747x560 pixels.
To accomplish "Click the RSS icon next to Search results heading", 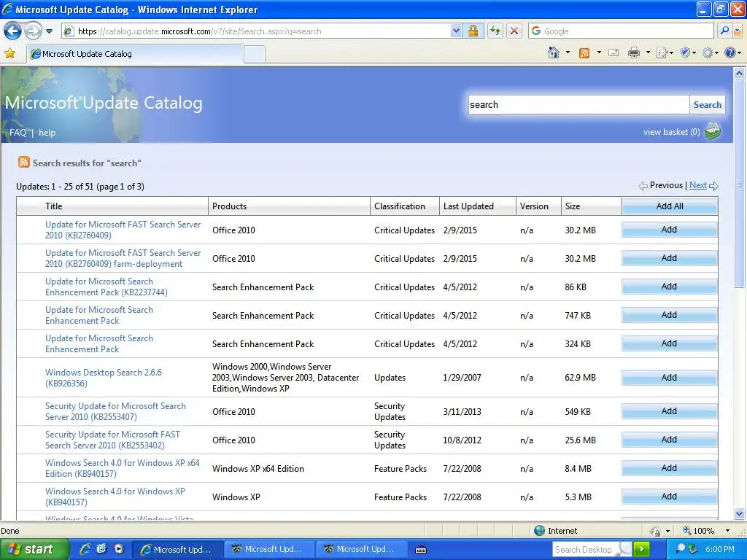I will coord(24,162).
